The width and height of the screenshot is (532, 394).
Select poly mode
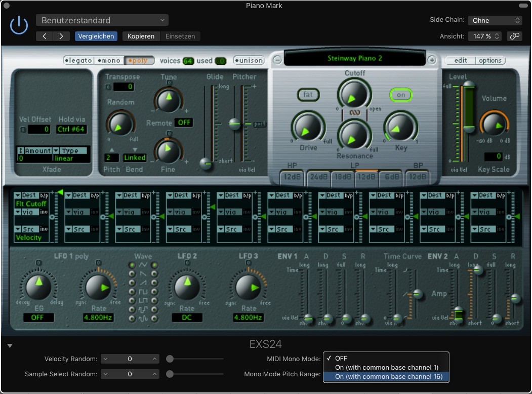(x=139, y=60)
